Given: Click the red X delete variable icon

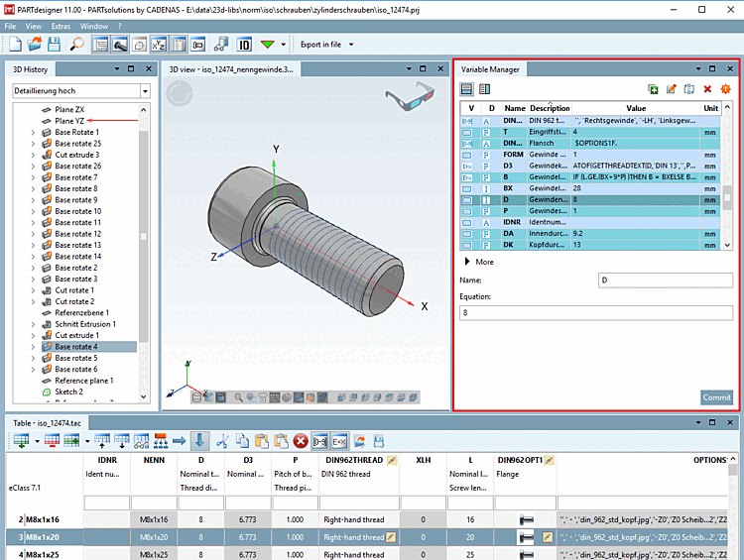Looking at the screenshot, I should [707, 89].
